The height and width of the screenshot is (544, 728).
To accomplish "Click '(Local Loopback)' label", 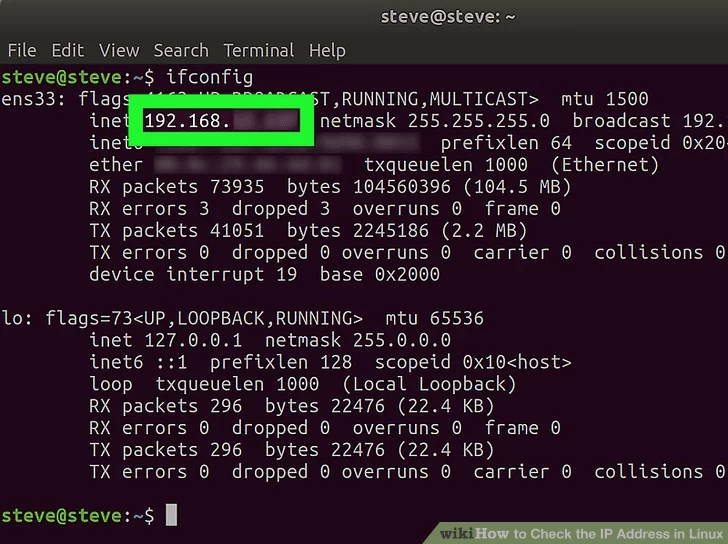I will 429,384.
